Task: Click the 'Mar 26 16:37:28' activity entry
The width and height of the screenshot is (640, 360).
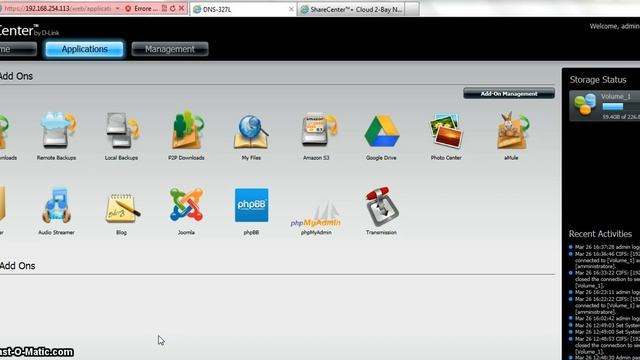Action: tap(607, 247)
